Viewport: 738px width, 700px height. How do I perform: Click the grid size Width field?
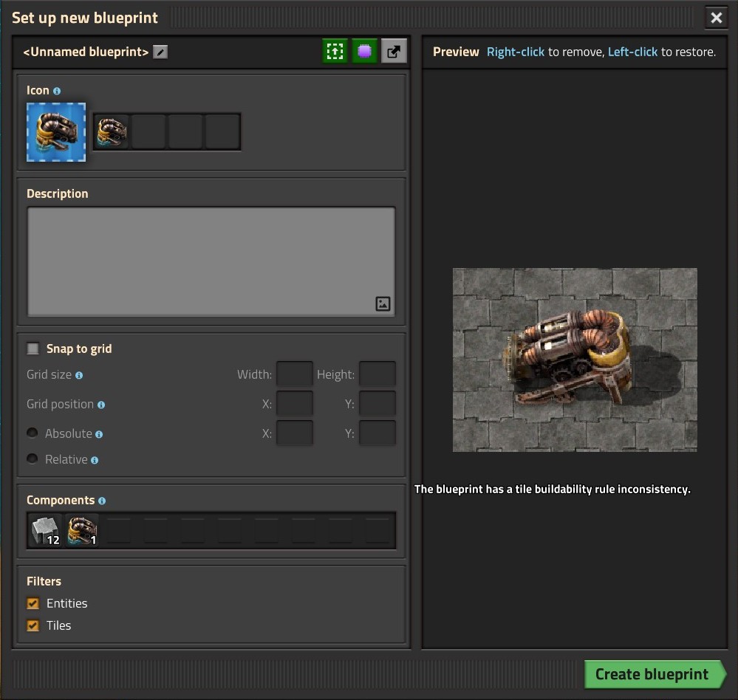tap(295, 374)
